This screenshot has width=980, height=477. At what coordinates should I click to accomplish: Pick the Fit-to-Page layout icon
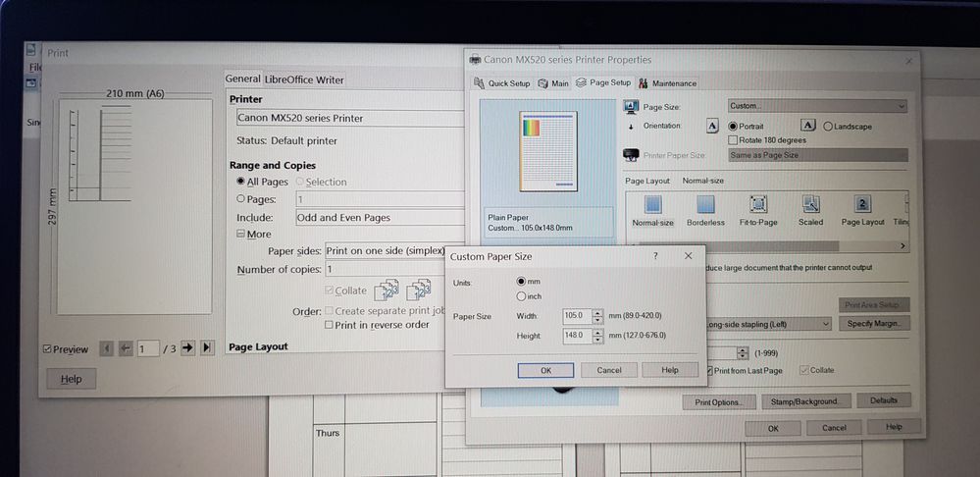pos(757,204)
